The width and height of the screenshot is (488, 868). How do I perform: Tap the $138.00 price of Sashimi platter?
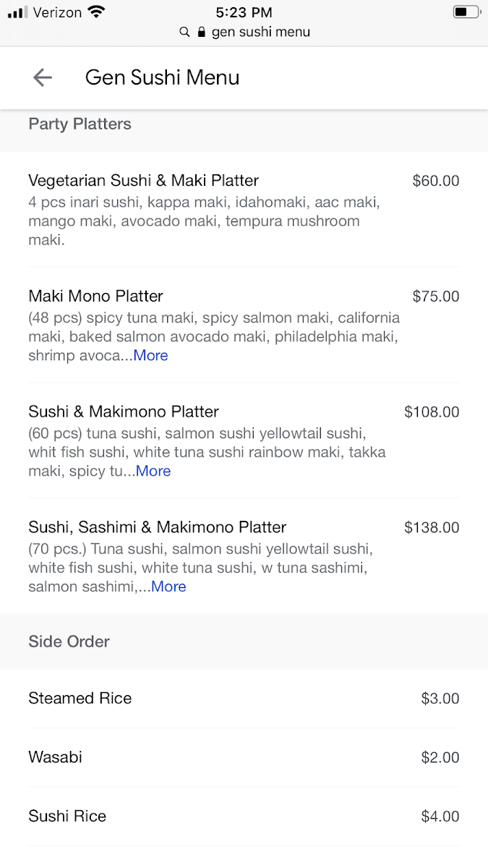tap(432, 528)
